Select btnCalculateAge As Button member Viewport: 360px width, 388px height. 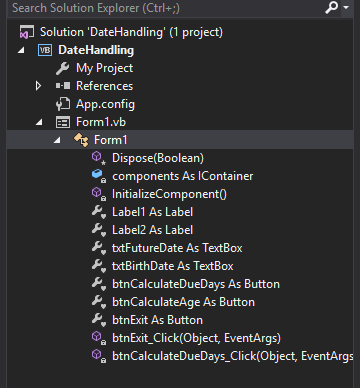pos(183,302)
